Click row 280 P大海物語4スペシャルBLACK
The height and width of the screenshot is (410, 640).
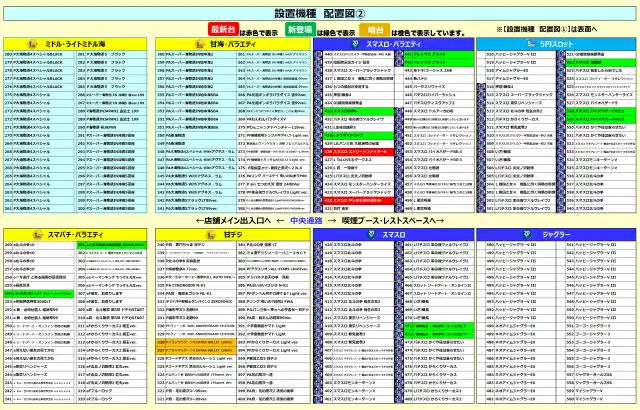(x=39, y=54)
